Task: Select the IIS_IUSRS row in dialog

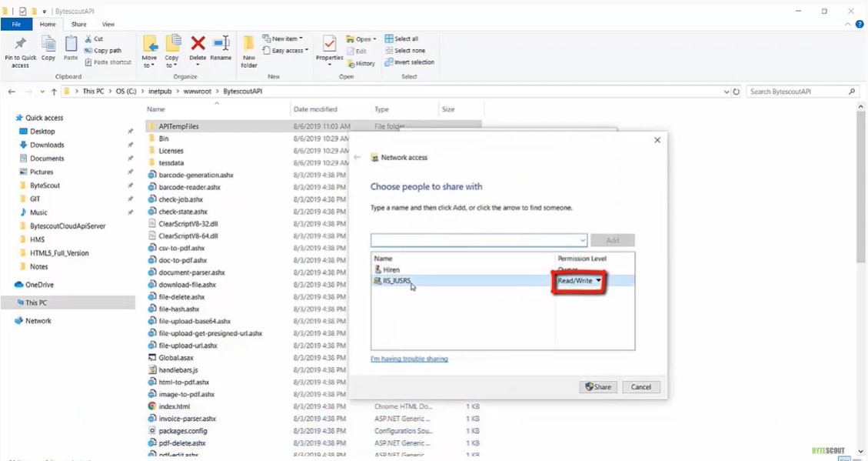Action: click(x=503, y=281)
